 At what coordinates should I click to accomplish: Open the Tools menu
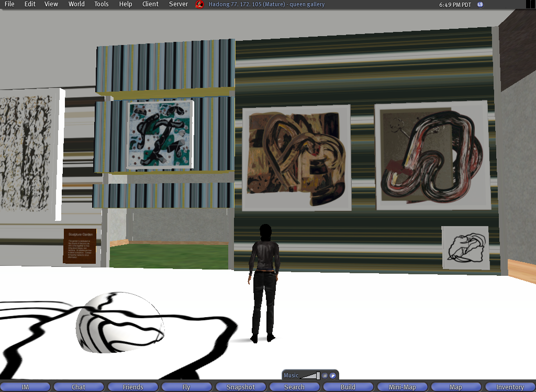pyautogui.click(x=102, y=4)
